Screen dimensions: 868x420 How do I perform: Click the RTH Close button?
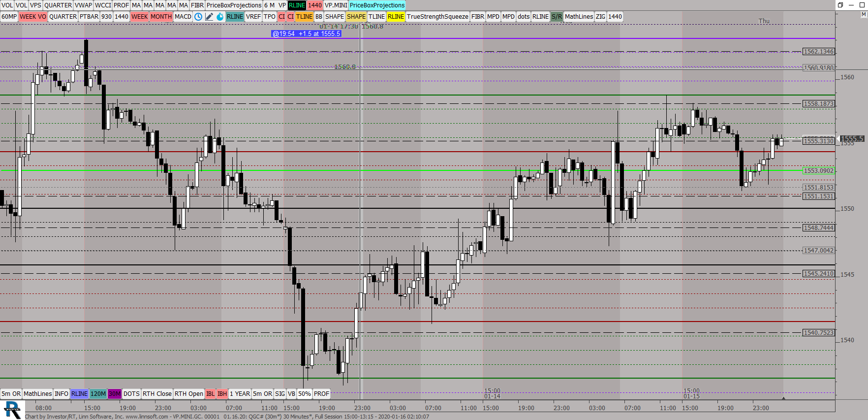click(157, 394)
